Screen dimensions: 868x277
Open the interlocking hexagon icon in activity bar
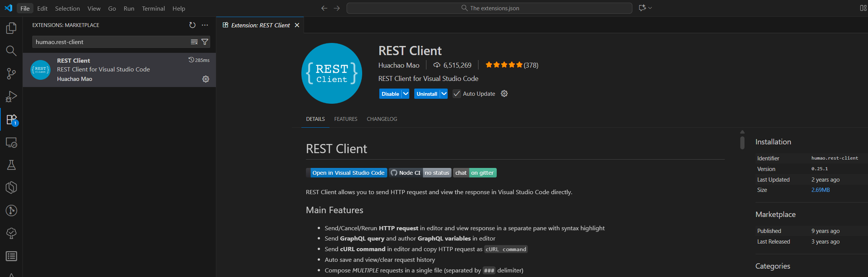click(x=11, y=188)
